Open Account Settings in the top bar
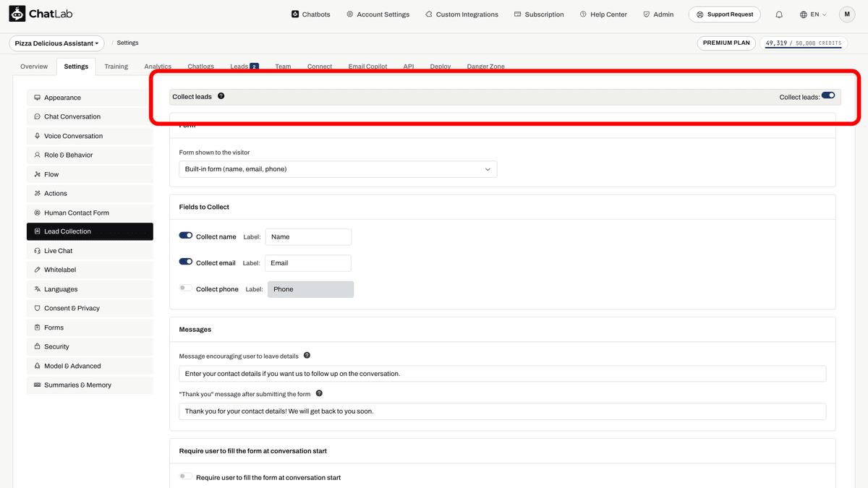 378,14
